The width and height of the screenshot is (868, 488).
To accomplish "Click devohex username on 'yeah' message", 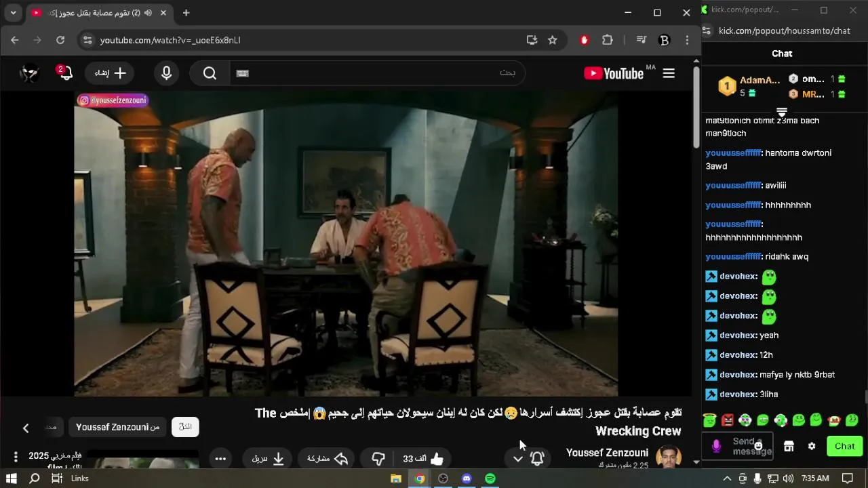I will tap(738, 335).
